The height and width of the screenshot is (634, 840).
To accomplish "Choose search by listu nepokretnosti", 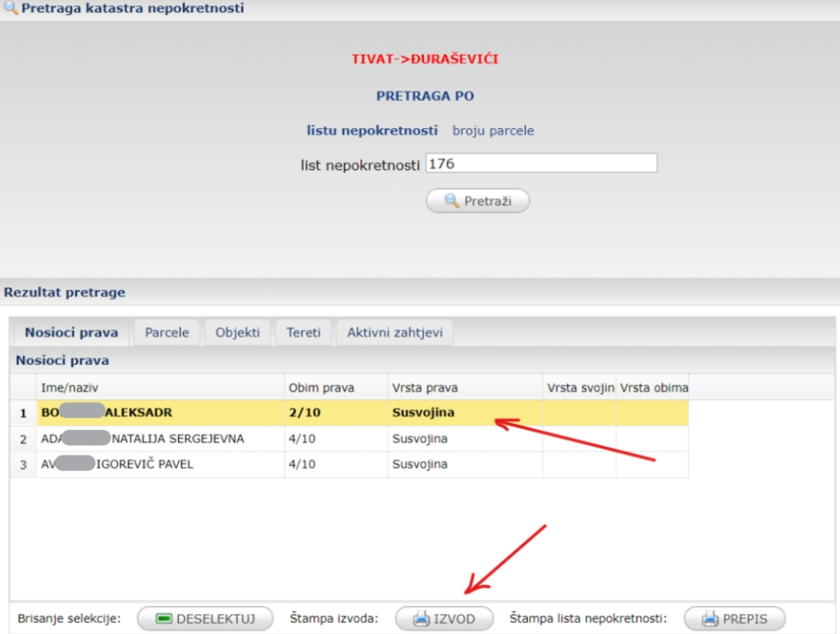I will tap(372, 131).
